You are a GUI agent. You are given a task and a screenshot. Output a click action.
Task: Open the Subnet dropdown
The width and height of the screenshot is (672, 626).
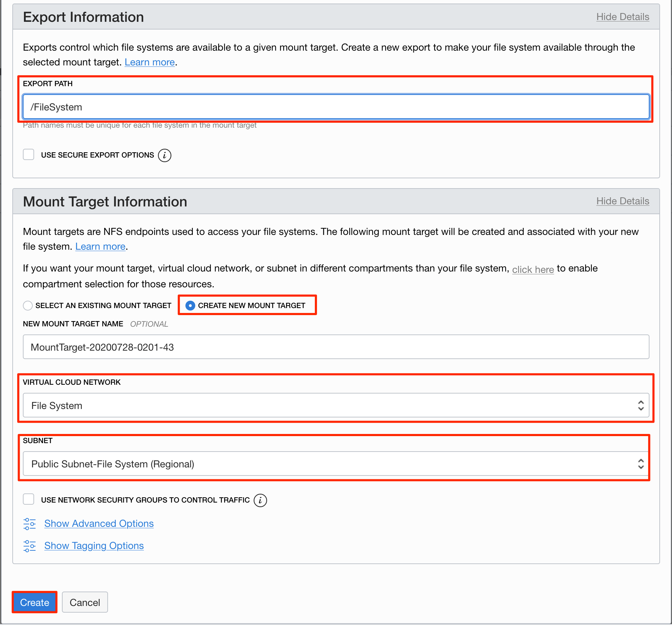(x=336, y=464)
